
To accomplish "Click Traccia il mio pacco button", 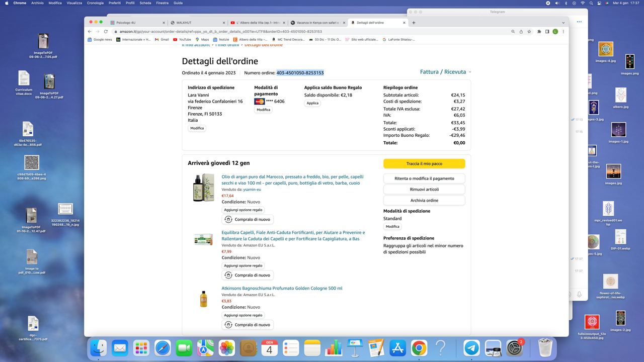I will tap(424, 164).
